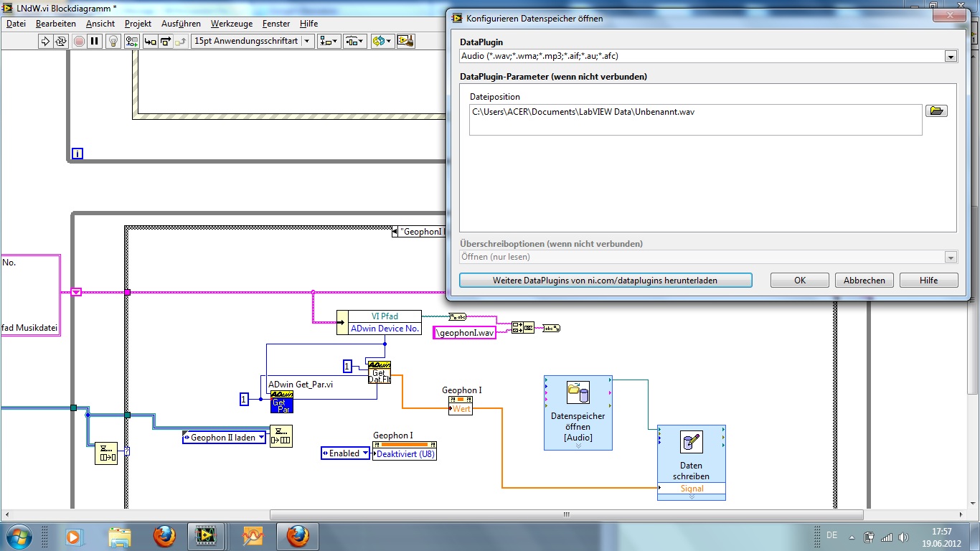Viewport: 980px width, 551px height.
Task: Click the red Abort Execution button
Action: click(79, 42)
